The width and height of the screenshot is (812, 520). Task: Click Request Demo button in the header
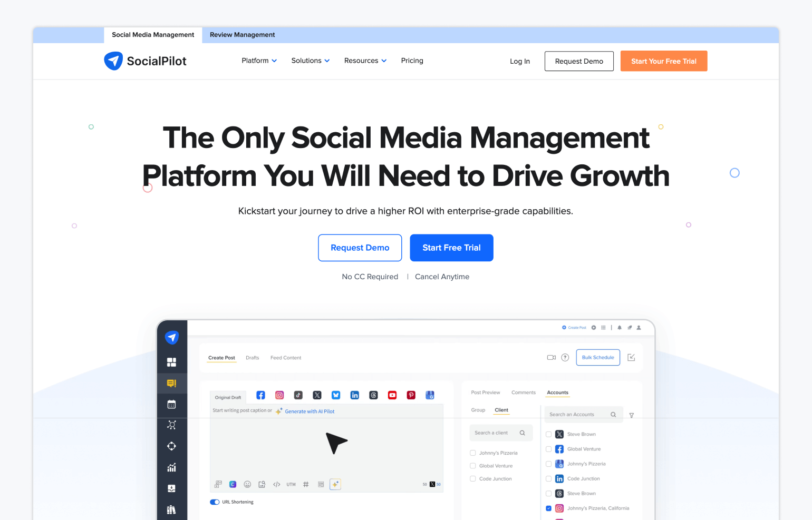[x=579, y=61]
